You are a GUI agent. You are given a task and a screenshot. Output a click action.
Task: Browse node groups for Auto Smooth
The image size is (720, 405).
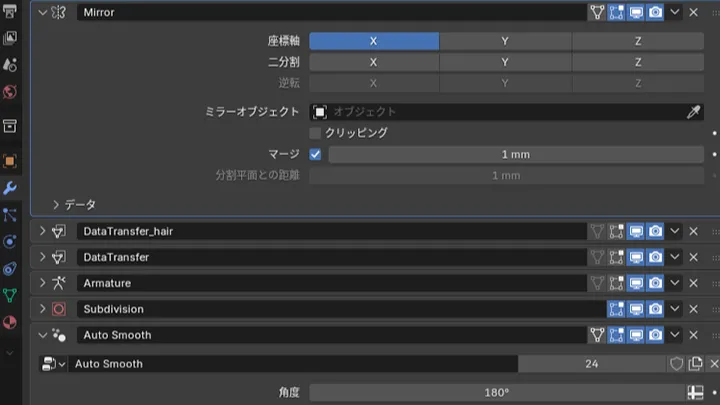54,364
